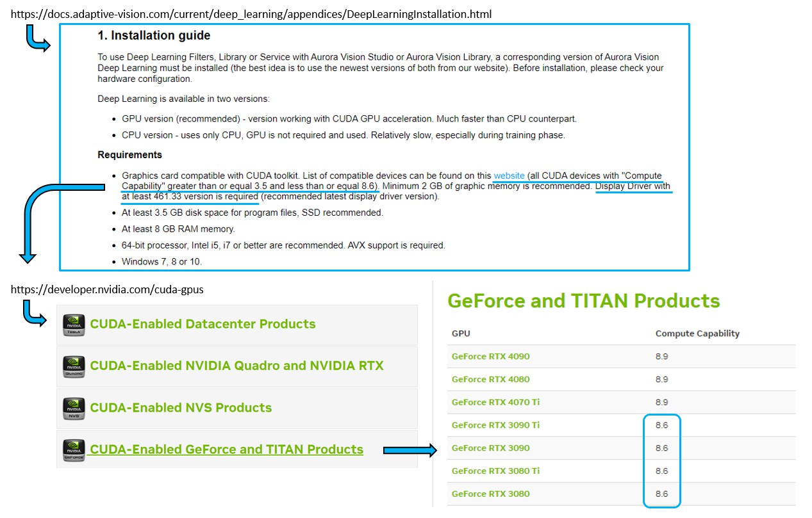
Task: Click compute capability 8.9 for RTX 4070 Ti
Action: (x=661, y=402)
